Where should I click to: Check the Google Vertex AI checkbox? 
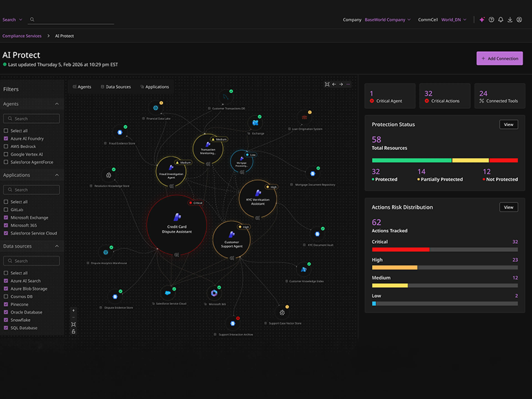(6, 154)
